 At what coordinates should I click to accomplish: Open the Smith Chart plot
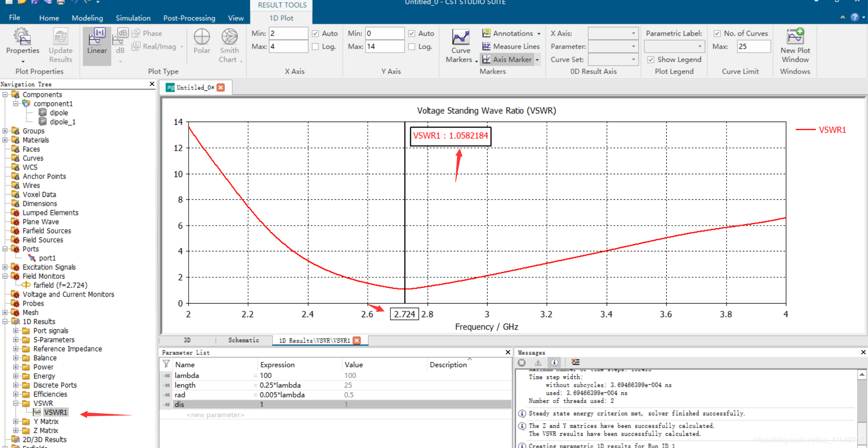coord(229,46)
